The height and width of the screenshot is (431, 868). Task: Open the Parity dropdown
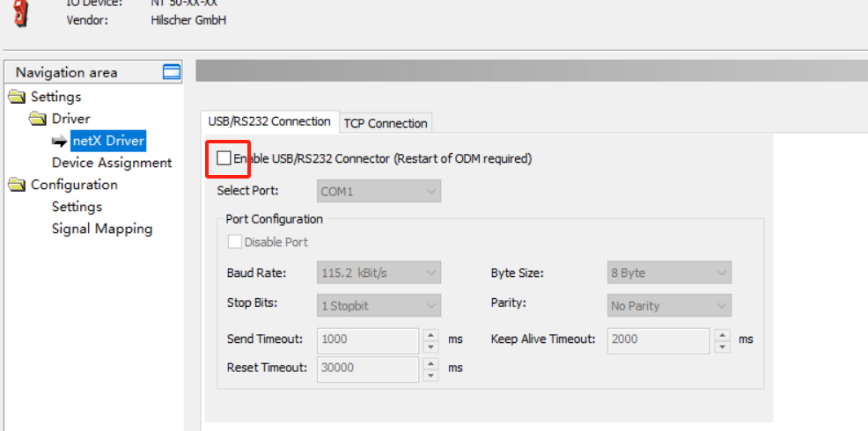pos(669,305)
